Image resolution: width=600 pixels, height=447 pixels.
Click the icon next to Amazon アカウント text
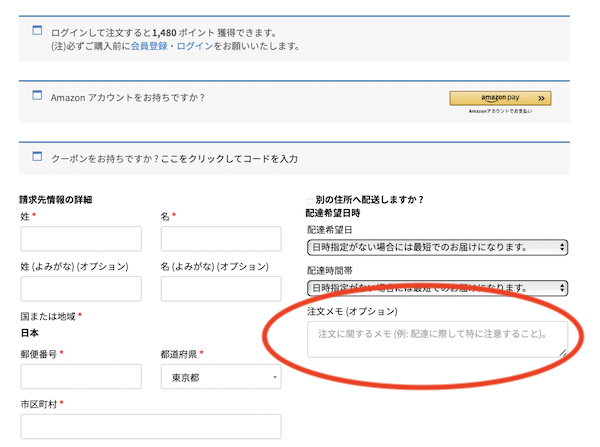[x=38, y=97]
